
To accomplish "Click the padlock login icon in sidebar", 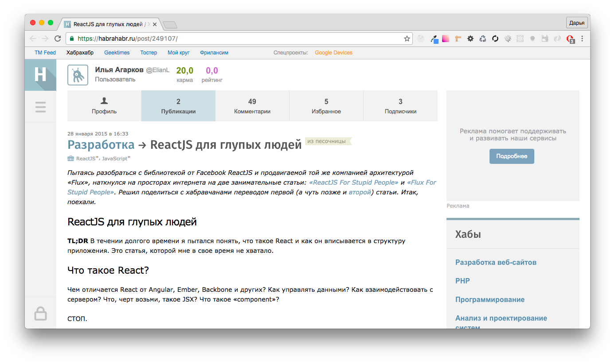I will coord(40,314).
